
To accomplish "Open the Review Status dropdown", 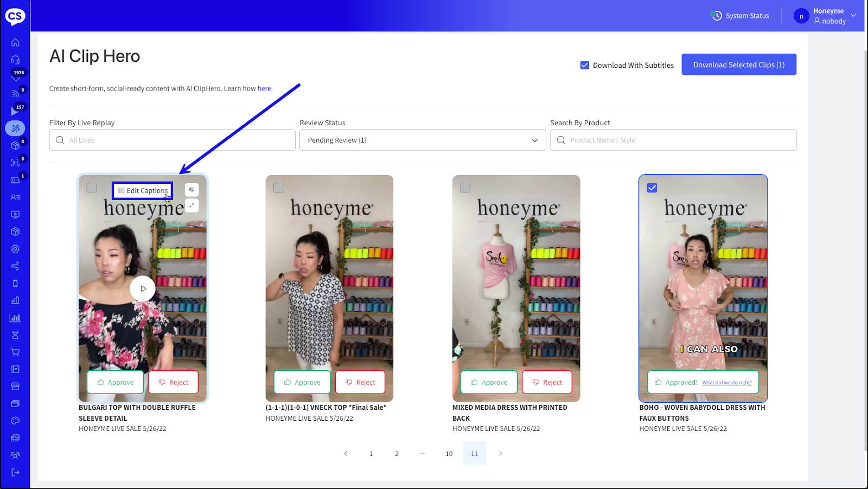I will pos(422,140).
